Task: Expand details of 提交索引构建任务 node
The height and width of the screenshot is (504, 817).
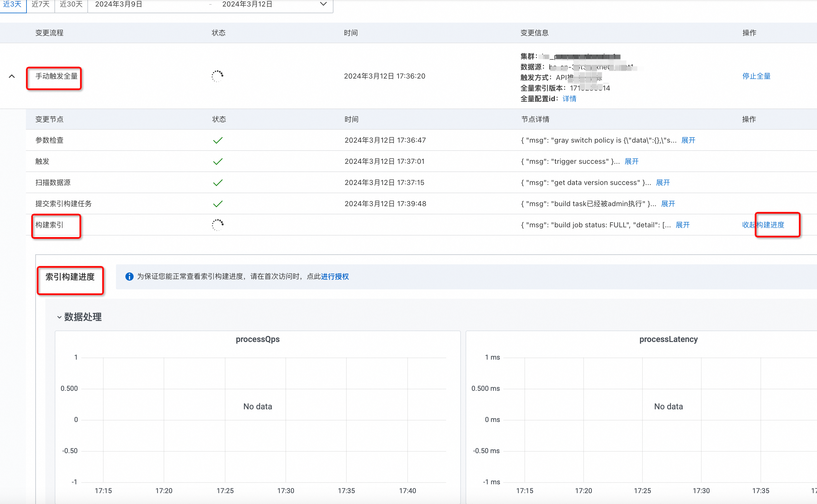Action: 668,204
